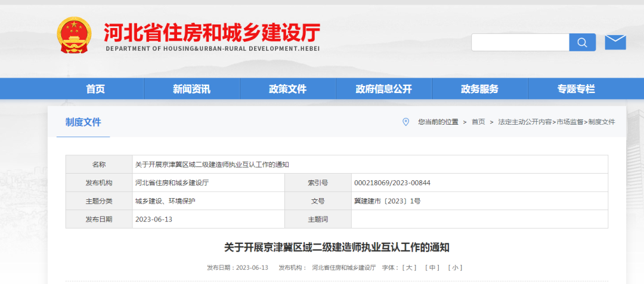Screen dimensions: 644x284
Task: Focus the header search input box
Action: pyautogui.click(x=520, y=42)
